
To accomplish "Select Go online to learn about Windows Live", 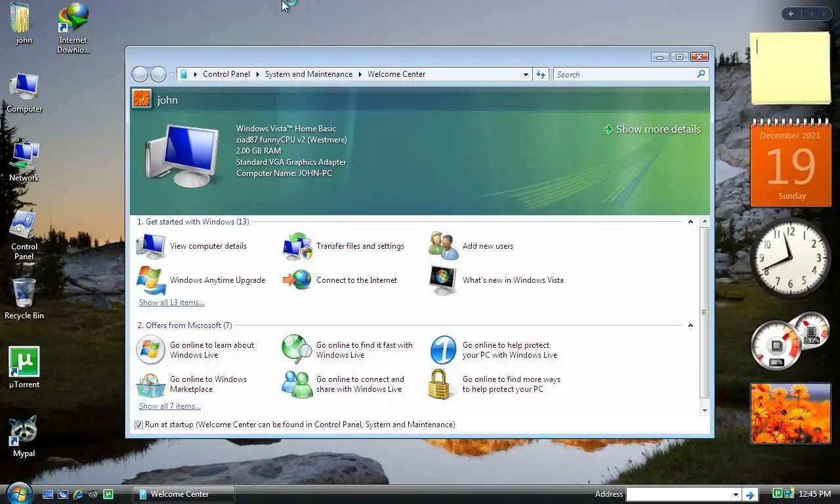I will click(196, 350).
